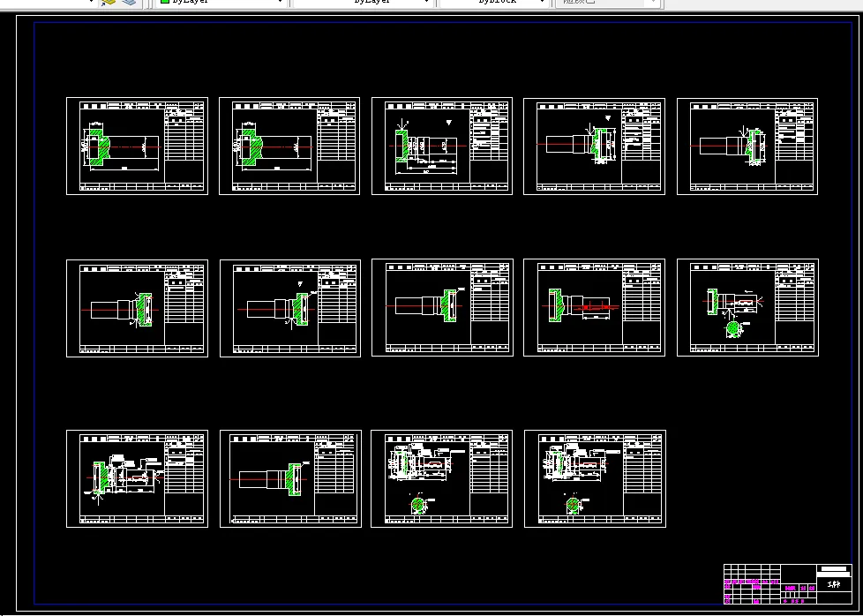
Task: Select the fifth process card in top row
Action: [747, 146]
